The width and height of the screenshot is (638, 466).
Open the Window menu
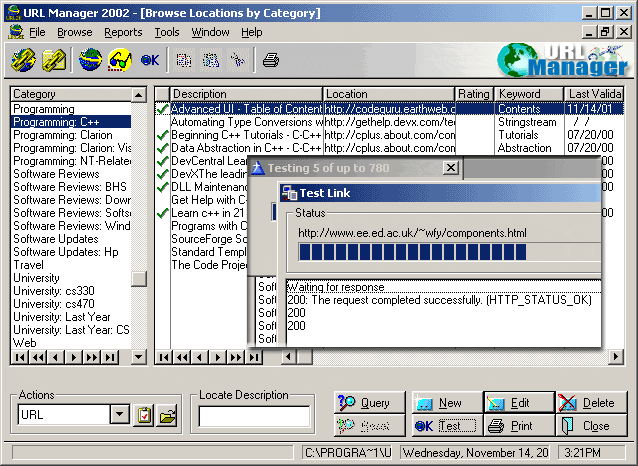[210, 32]
